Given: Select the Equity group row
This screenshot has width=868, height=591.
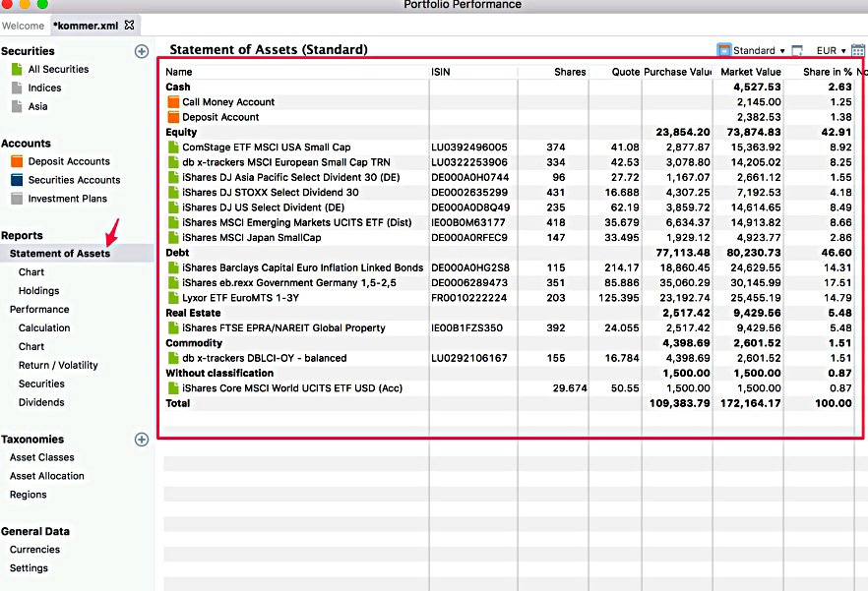Looking at the screenshot, I should click(509, 132).
